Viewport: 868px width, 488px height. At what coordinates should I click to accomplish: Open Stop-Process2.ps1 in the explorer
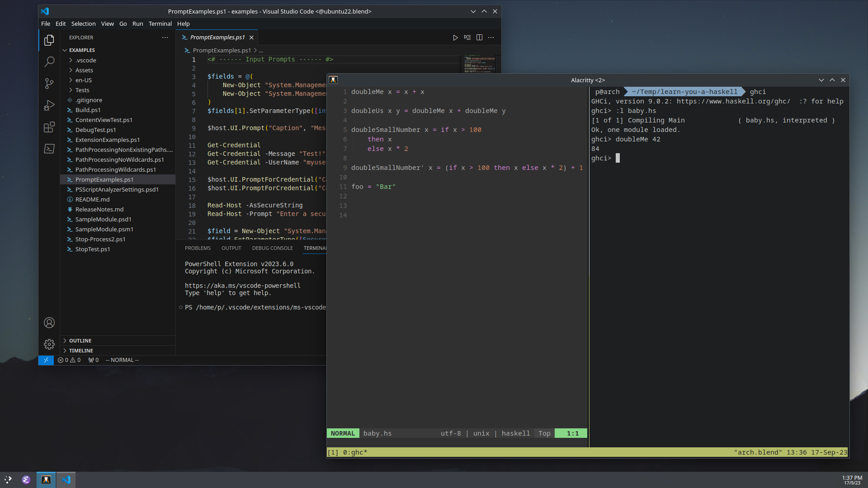[x=118, y=239]
